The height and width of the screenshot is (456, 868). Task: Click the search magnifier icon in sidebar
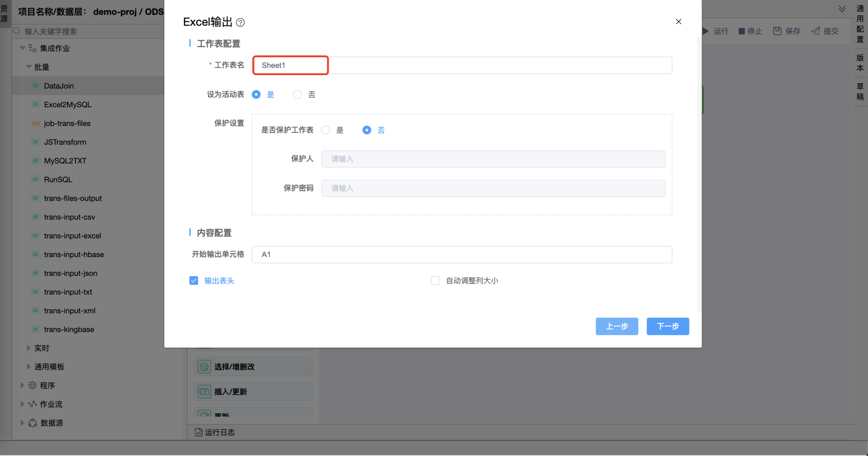tap(17, 31)
